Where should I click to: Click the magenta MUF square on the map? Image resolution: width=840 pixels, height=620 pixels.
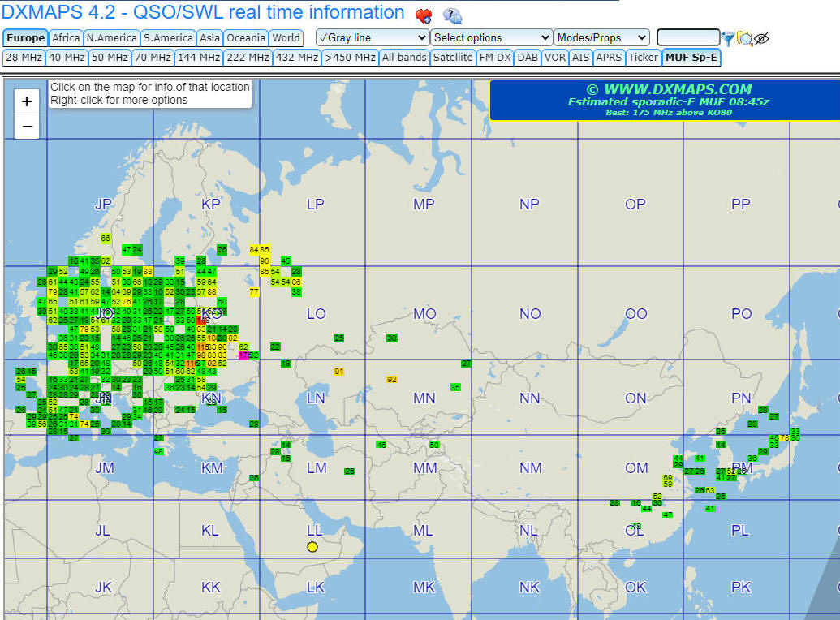click(x=243, y=355)
